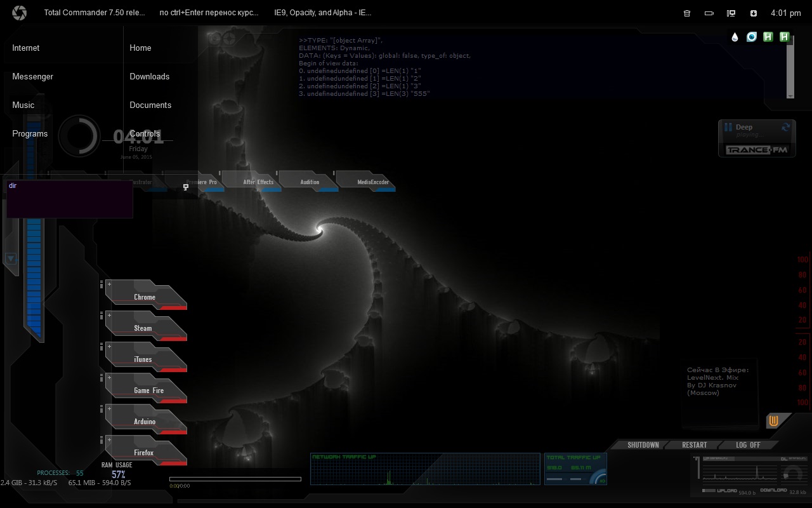
Task: Click the first green H tray icon
Action: point(768,37)
